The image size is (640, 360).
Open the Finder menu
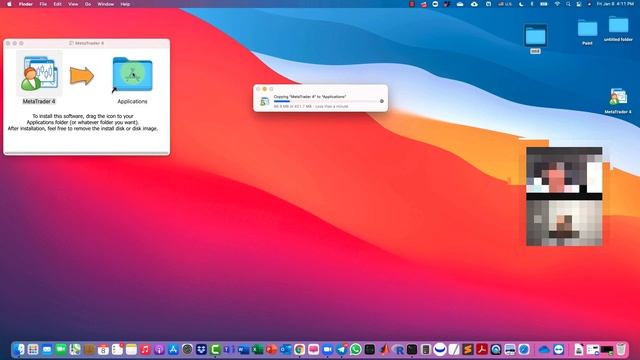[25, 4]
